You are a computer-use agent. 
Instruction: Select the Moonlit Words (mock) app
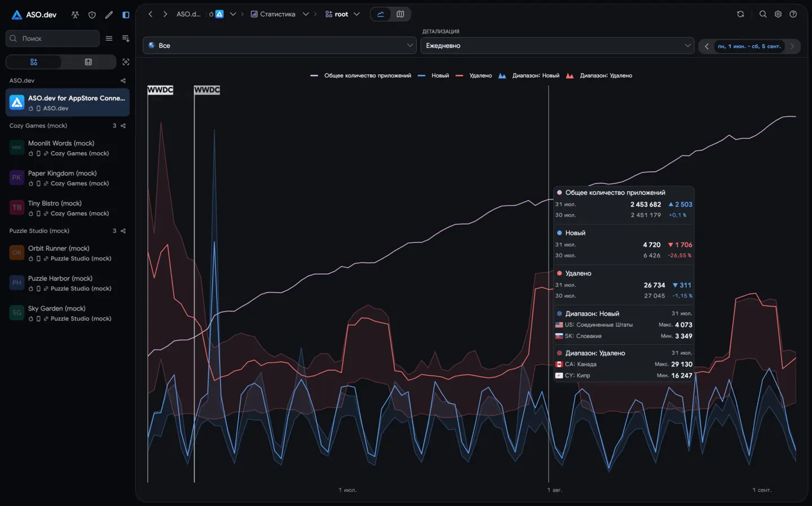68,148
